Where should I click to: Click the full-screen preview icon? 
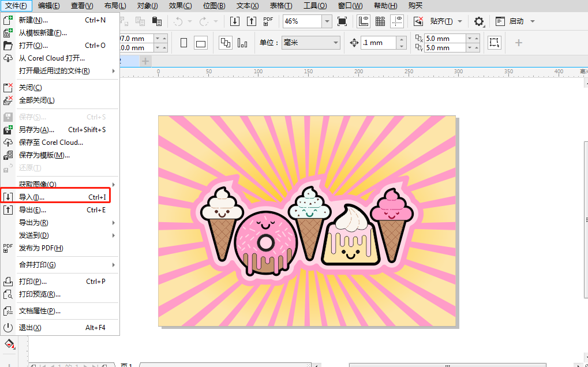342,21
